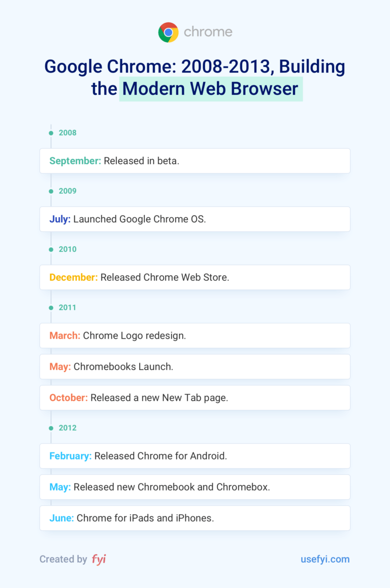
Task: Select the July Chrome OS launch entry
Action: pyautogui.click(x=195, y=219)
